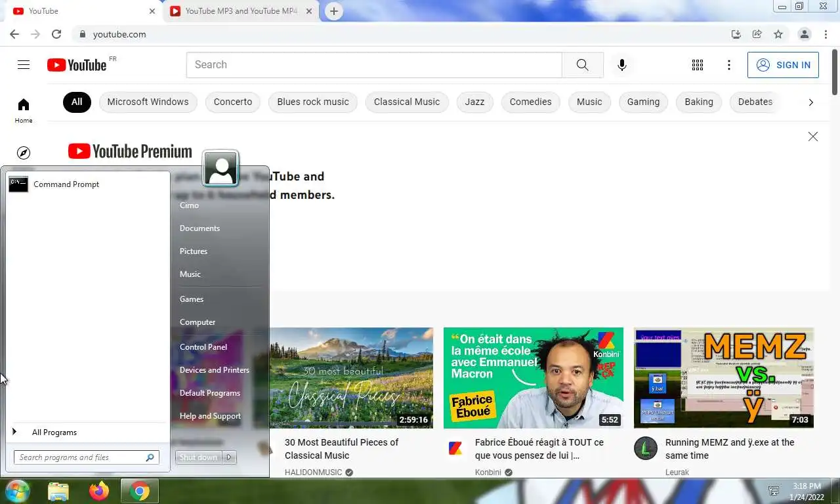The image size is (840, 504).
Task: Open the network tray icon
Action: pyautogui.click(x=774, y=491)
